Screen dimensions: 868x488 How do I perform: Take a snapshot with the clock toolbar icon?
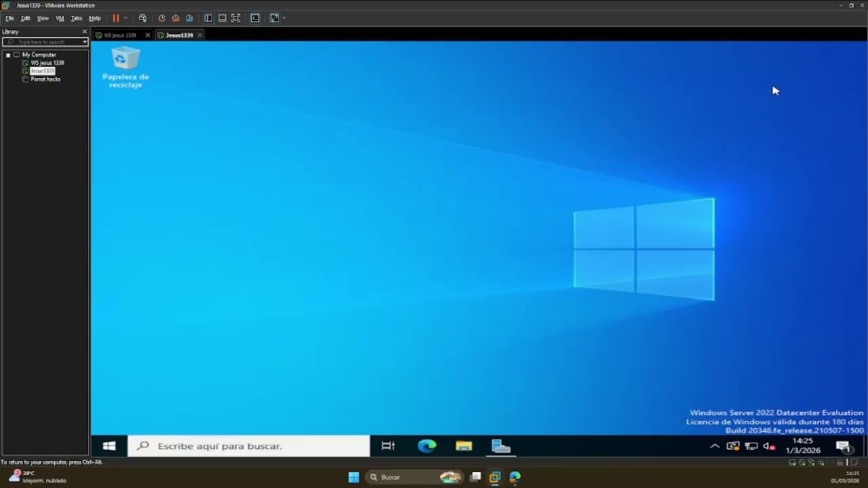(162, 18)
